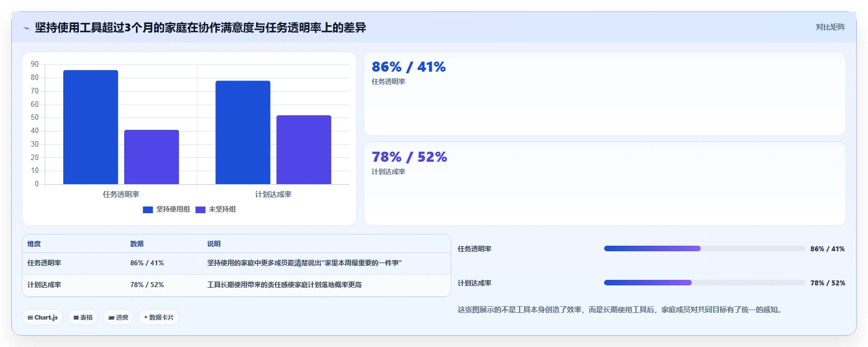Click the y-axis tick label 90

pos(35,64)
